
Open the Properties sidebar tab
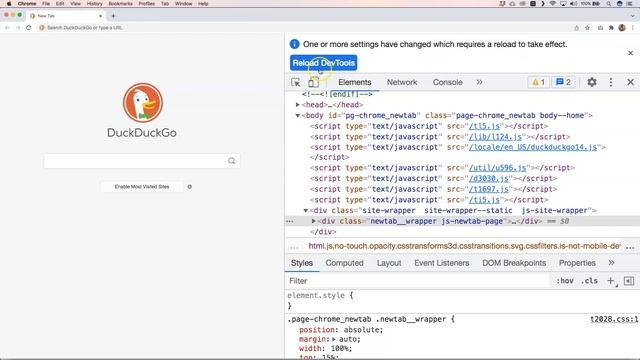point(577,263)
